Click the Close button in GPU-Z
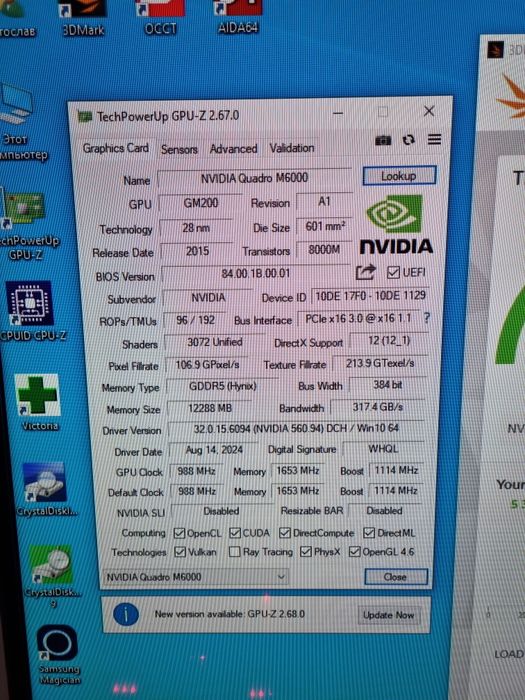 (x=396, y=577)
